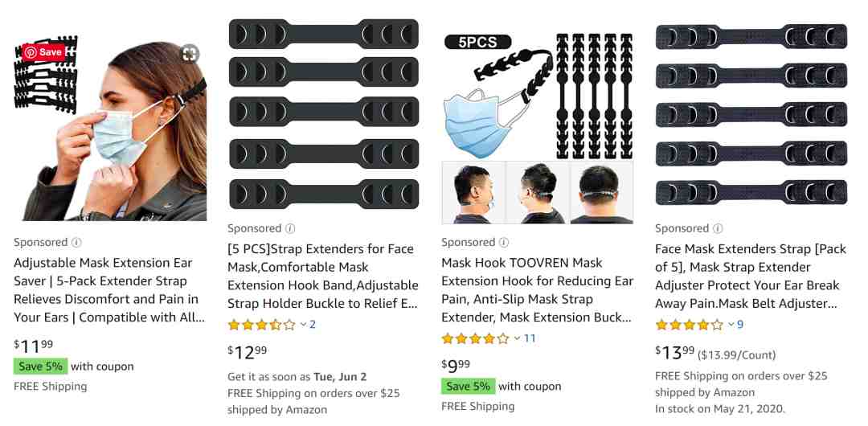Image resolution: width=868 pixels, height=426 pixels.
Task: Click the $9.99 price
Action: (456, 365)
